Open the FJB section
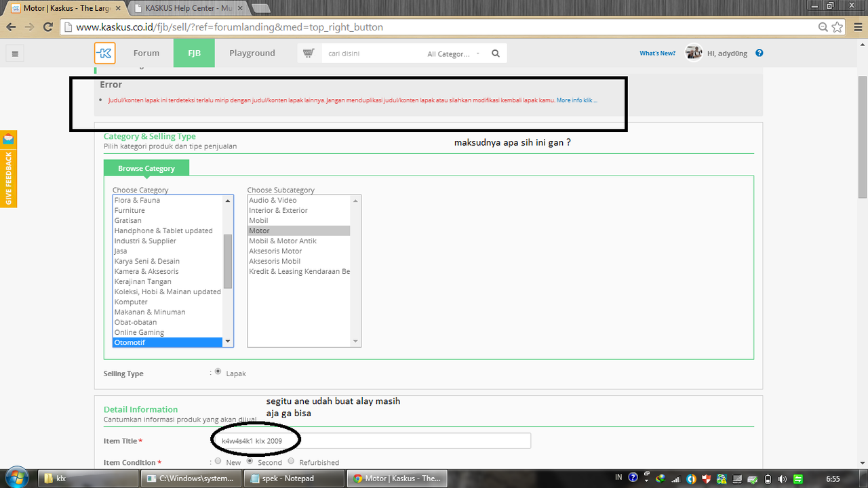Viewport: 868px width, 488px height. [194, 53]
